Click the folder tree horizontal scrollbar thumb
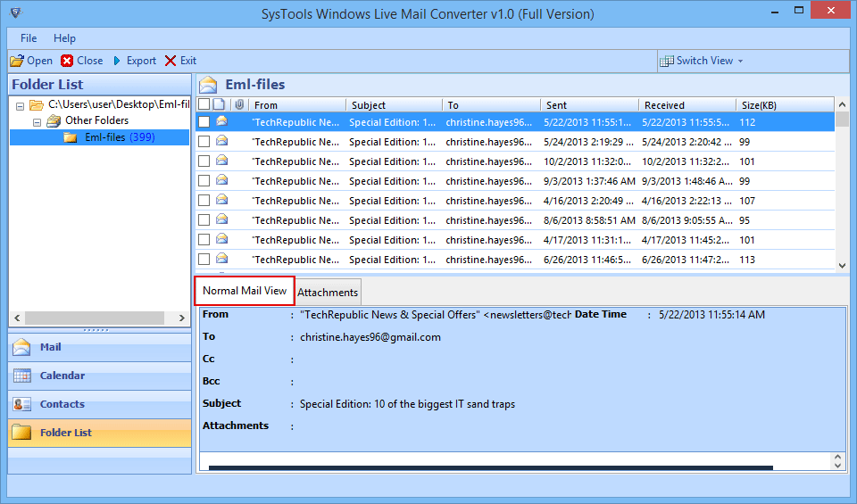The height and width of the screenshot is (504, 857). click(x=95, y=318)
